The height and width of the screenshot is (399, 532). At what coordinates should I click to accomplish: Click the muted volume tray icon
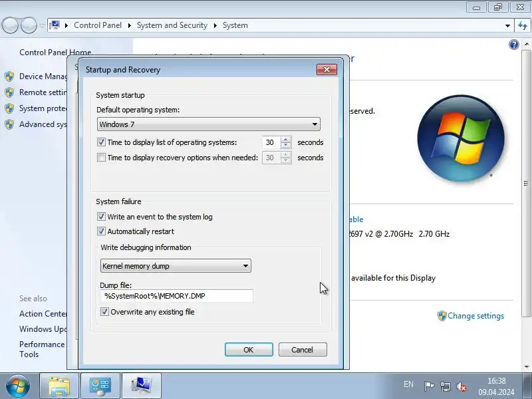click(x=462, y=386)
